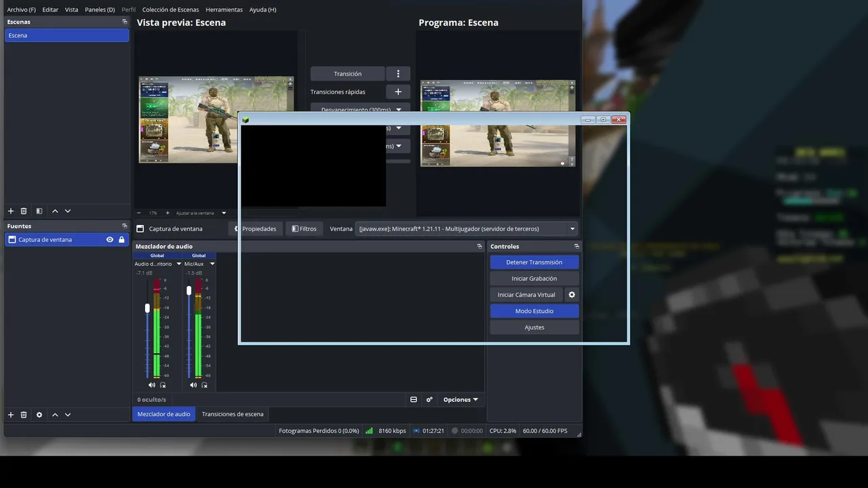The height and width of the screenshot is (488, 868).
Task: Open scene filters icon in Escenas toolbar
Action: pyautogui.click(x=39, y=211)
